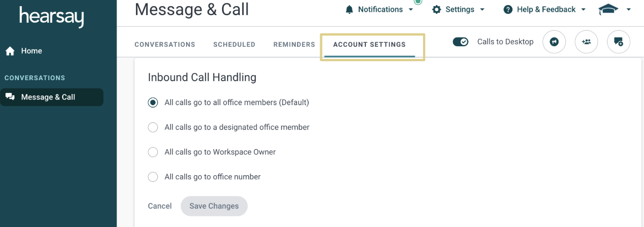The image size is (644, 227).
Task: Click the Cancel link
Action: pyautogui.click(x=160, y=206)
